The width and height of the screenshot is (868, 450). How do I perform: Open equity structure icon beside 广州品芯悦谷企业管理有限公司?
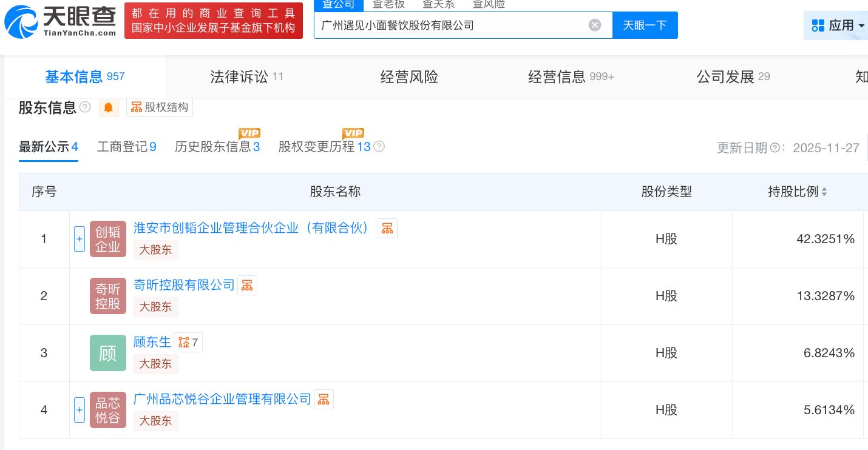(x=324, y=399)
